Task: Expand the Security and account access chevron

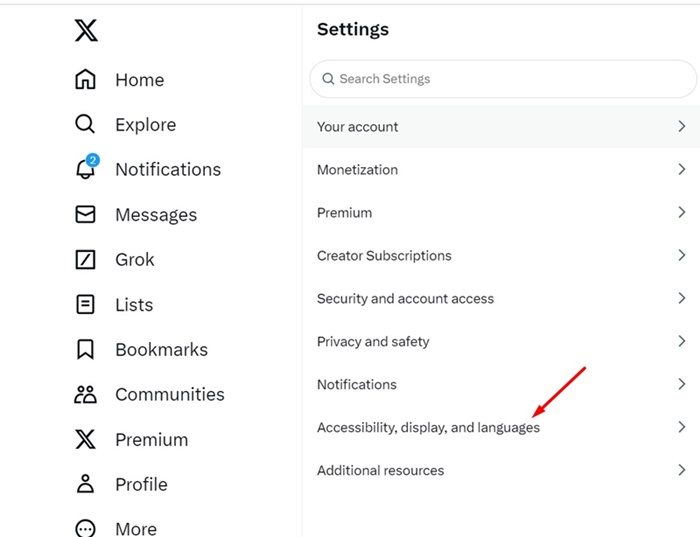Action: click(x=681, y=298)
